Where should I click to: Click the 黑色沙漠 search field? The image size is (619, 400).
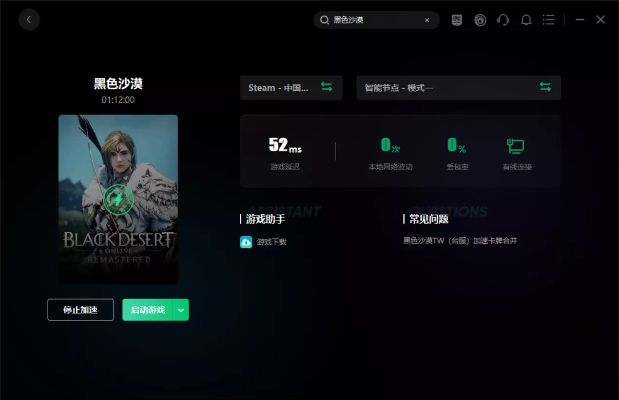pos(376,20)
